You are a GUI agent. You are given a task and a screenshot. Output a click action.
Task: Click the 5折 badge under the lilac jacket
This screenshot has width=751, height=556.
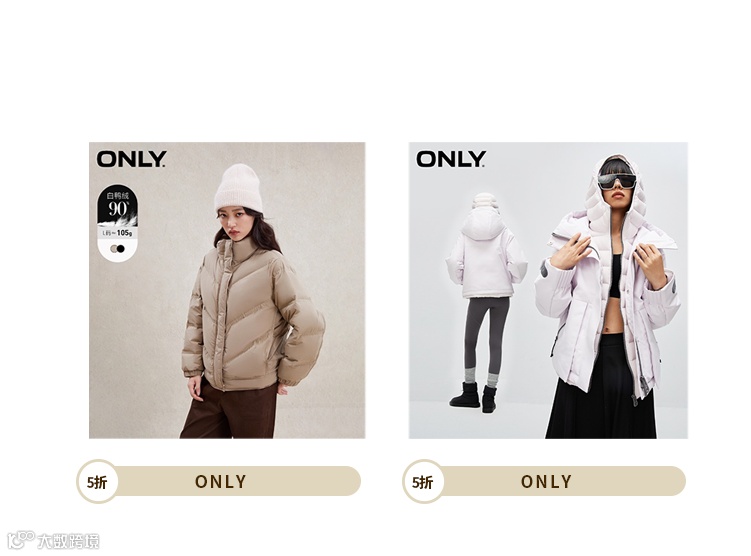[422, 481]
